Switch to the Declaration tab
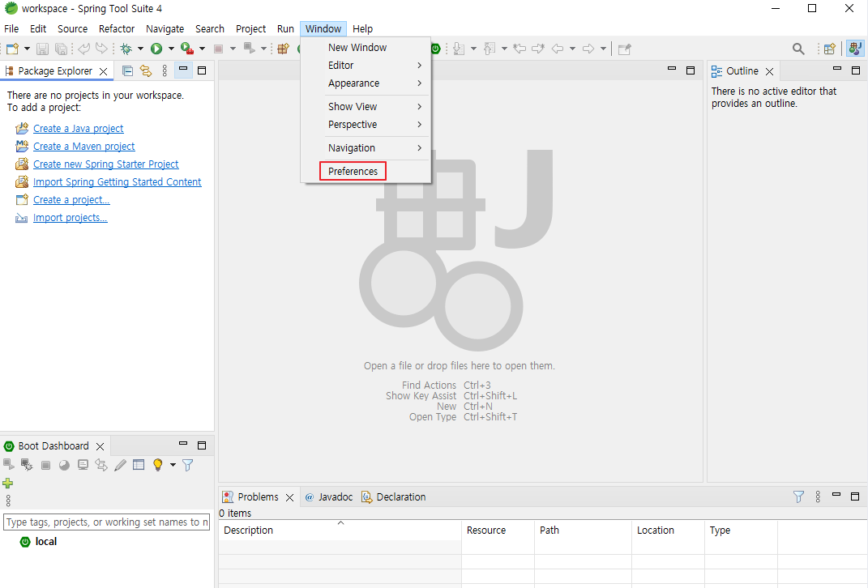This screenshot has width=868, height=588. pyautogui.click(x=394, y=496)
